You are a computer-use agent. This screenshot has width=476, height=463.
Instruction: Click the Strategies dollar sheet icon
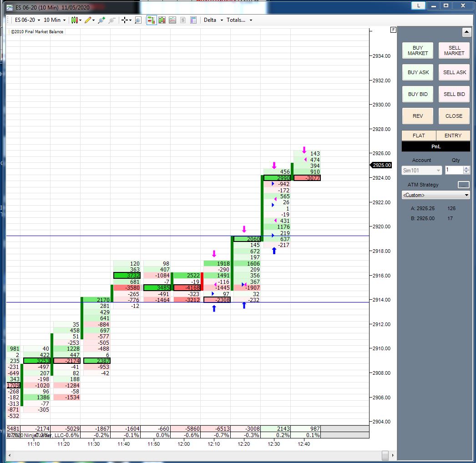pyautogui.click(x=183, y=20)
